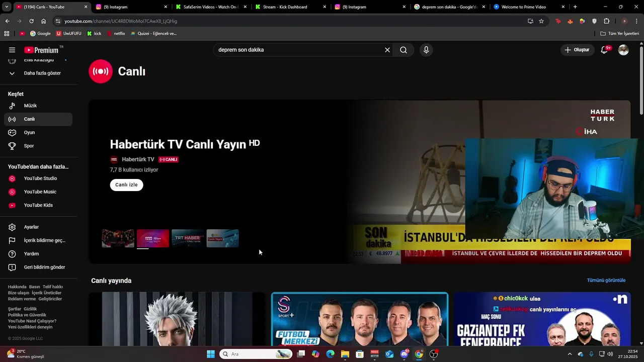This screenshot has height=362, width=644.
Task: Open Müzik in the Keşfet sidebar
Action: pyautogui.click(x=38, y=106)
